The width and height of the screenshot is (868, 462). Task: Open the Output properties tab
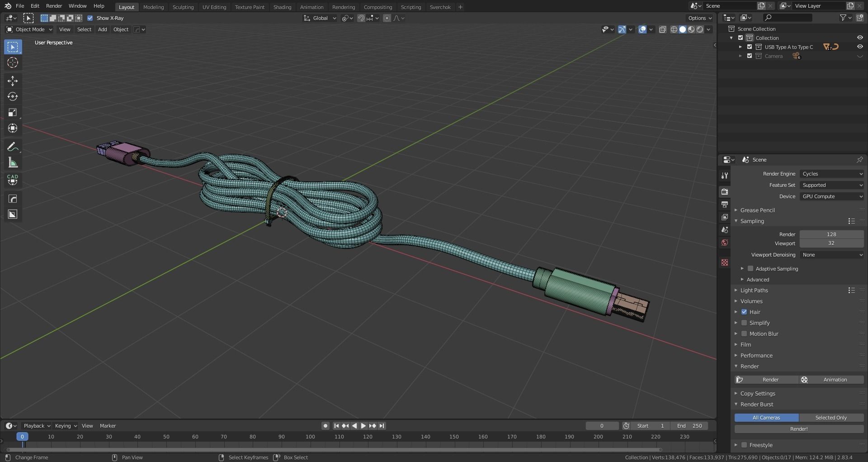tap(725, 205)
